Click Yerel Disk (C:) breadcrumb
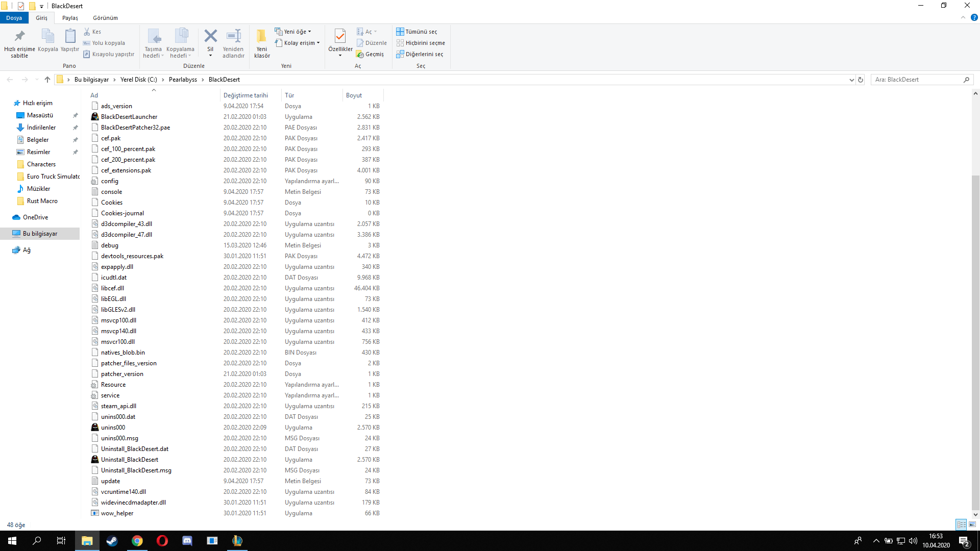Image resolution: width=980 pixels, height=551 pixels. 139,80
